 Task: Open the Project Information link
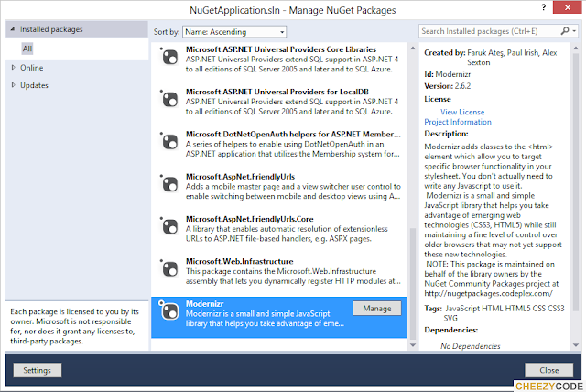coord(458,122)
